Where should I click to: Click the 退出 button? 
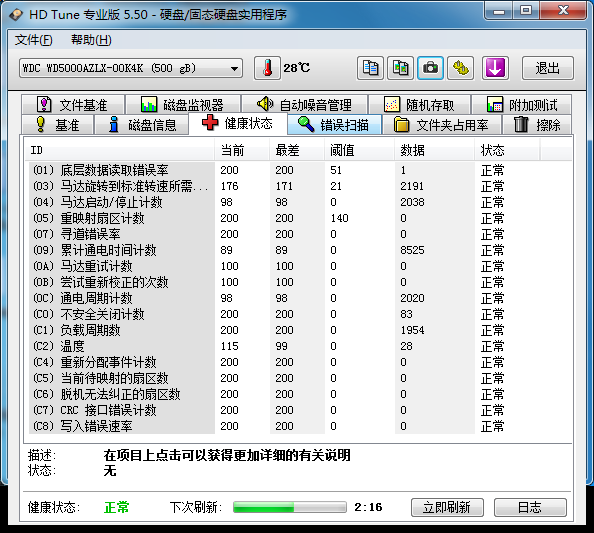point(547,68)
